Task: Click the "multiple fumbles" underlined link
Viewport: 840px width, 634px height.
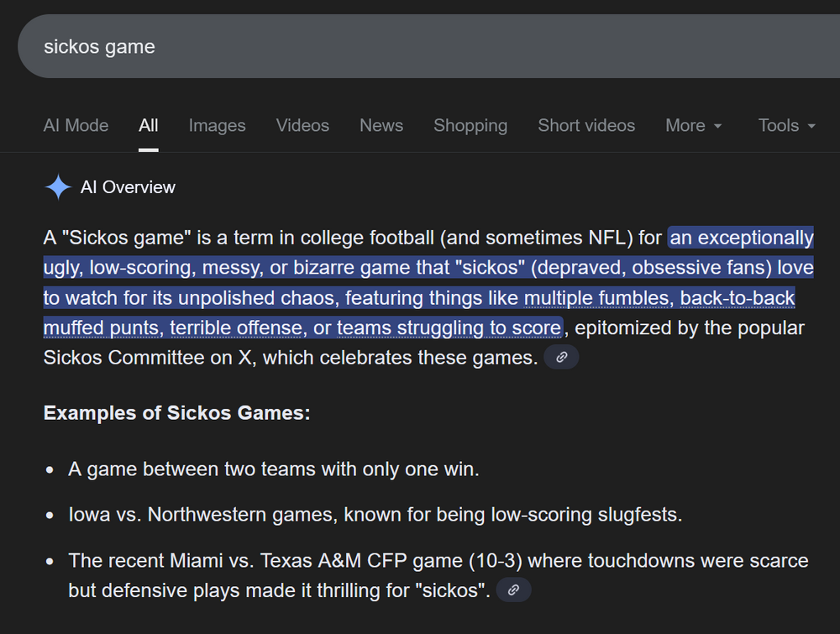Action: tap(596, 298)
